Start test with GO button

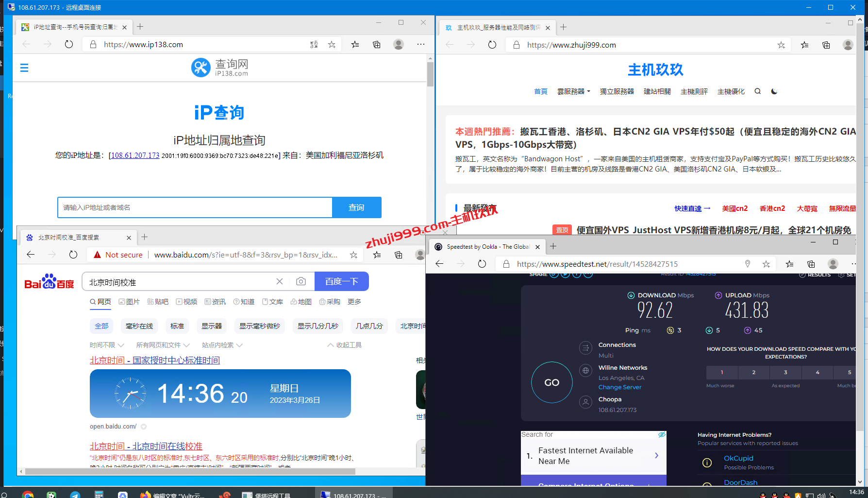[552, 382]
